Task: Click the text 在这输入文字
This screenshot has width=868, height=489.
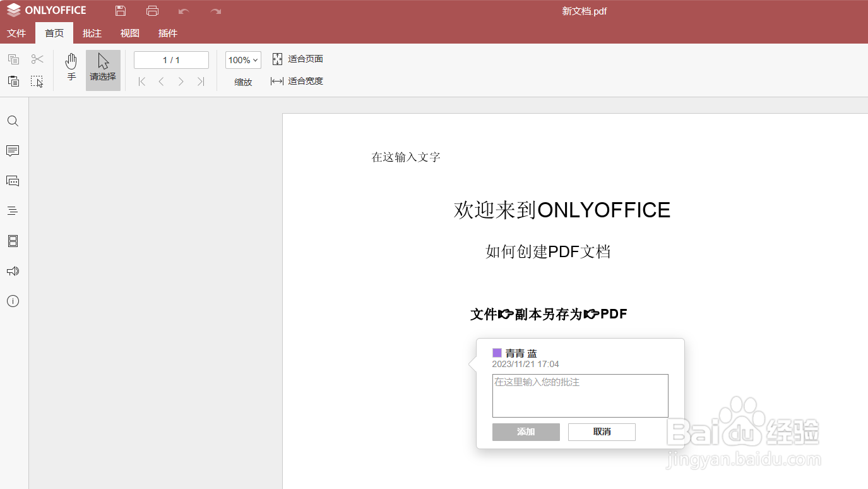Action: click(406, 157)
